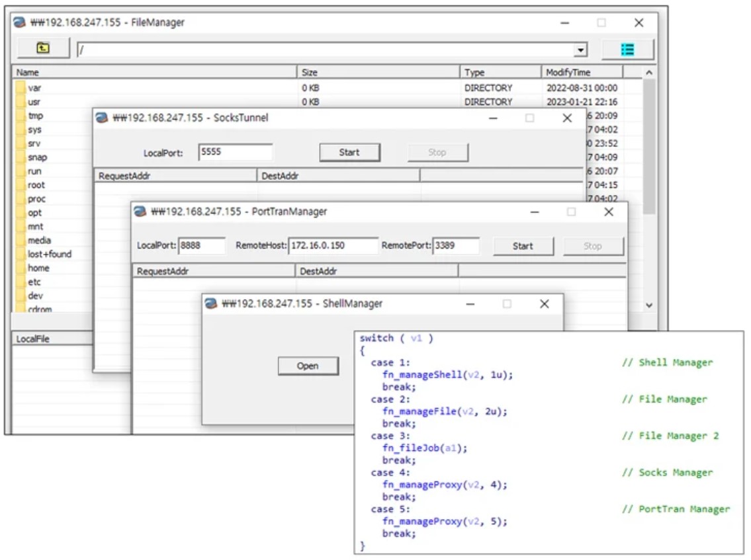Select the opt folder

point(34,213)
